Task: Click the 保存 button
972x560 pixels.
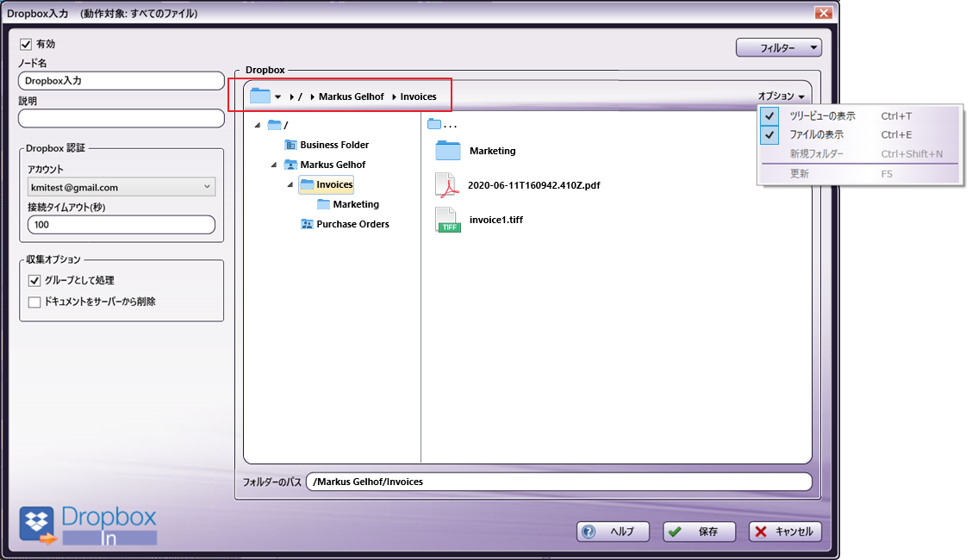Action: pos(699,532)
